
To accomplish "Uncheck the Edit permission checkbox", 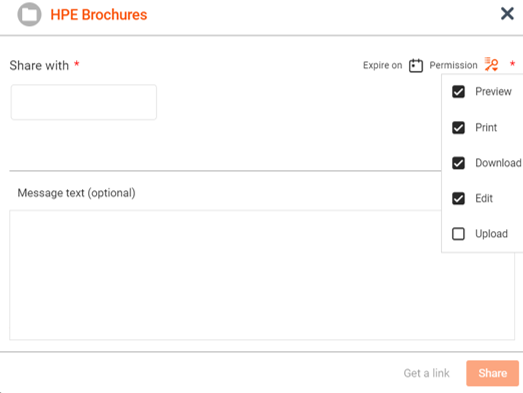I will 458,199.
